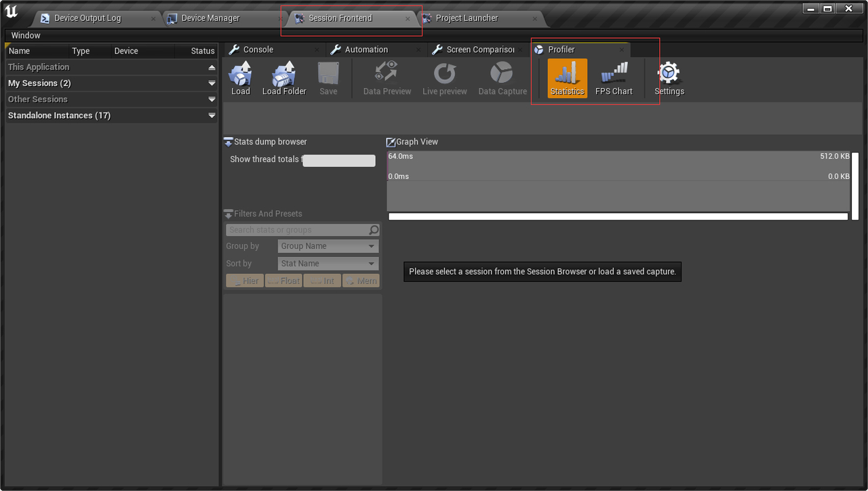
Task: Click the 512.0 KB graph label
Action: [x=835, y=156]
